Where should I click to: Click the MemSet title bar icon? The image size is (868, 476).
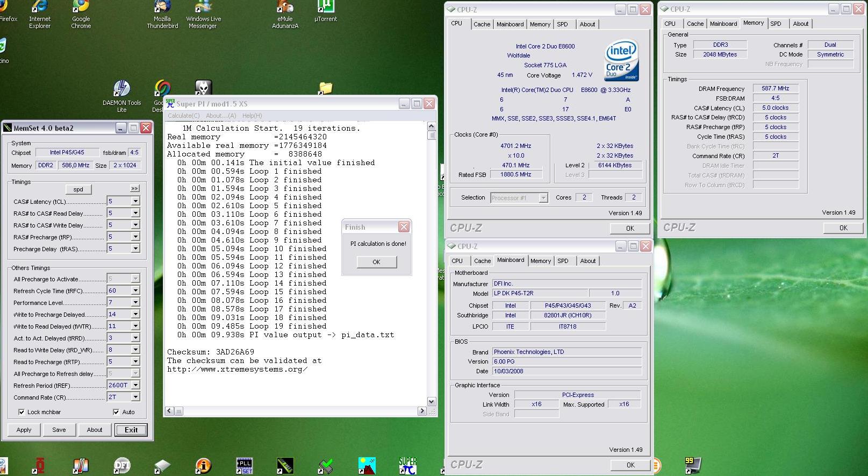click(8, 128)
